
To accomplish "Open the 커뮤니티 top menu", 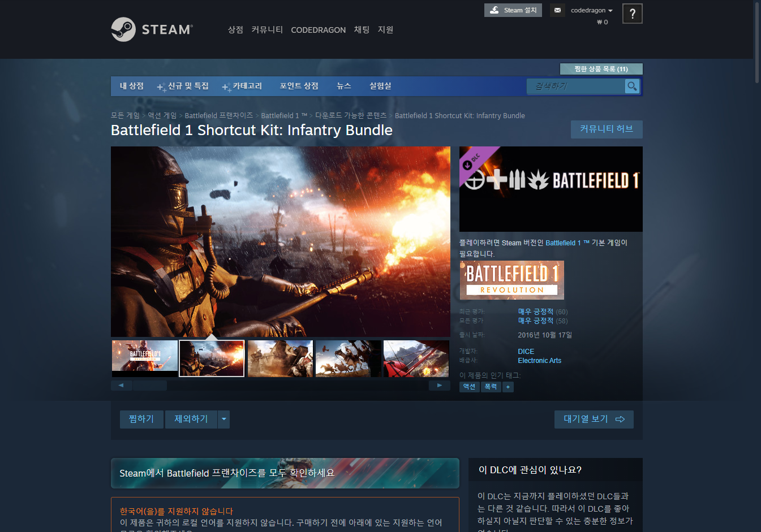I will point(267,29).
